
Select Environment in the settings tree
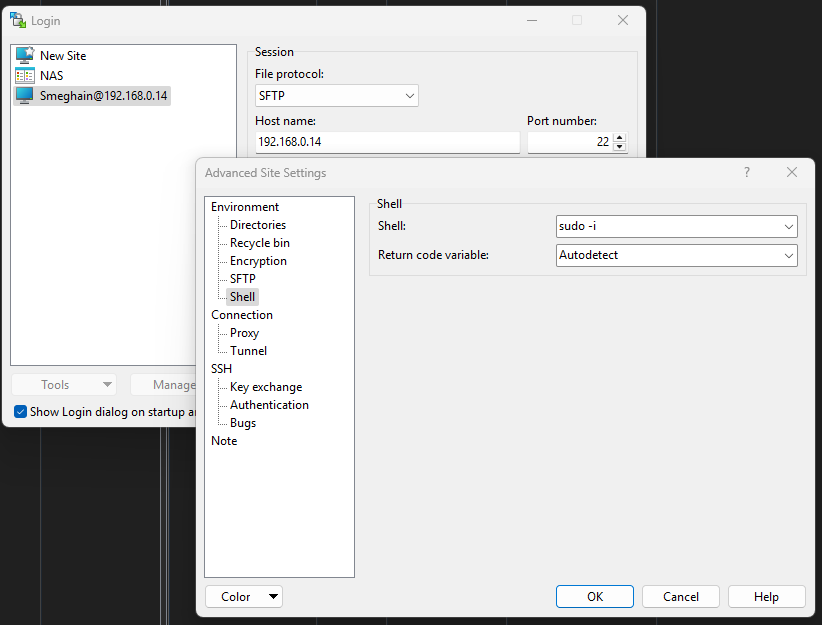point(245,207)
